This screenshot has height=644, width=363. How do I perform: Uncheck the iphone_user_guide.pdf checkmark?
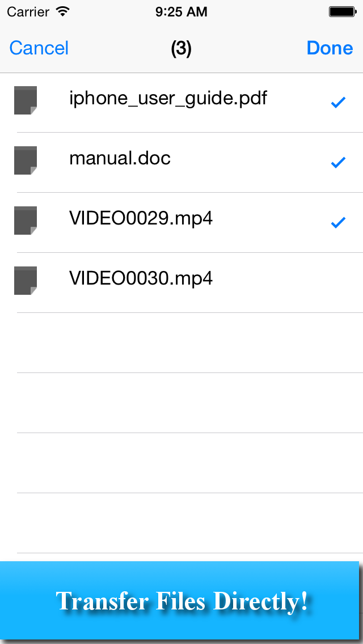coord(338,103)
